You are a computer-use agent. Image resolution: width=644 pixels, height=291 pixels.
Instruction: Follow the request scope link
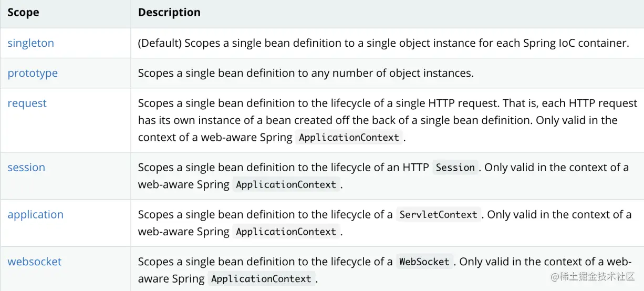coord(27,103)
